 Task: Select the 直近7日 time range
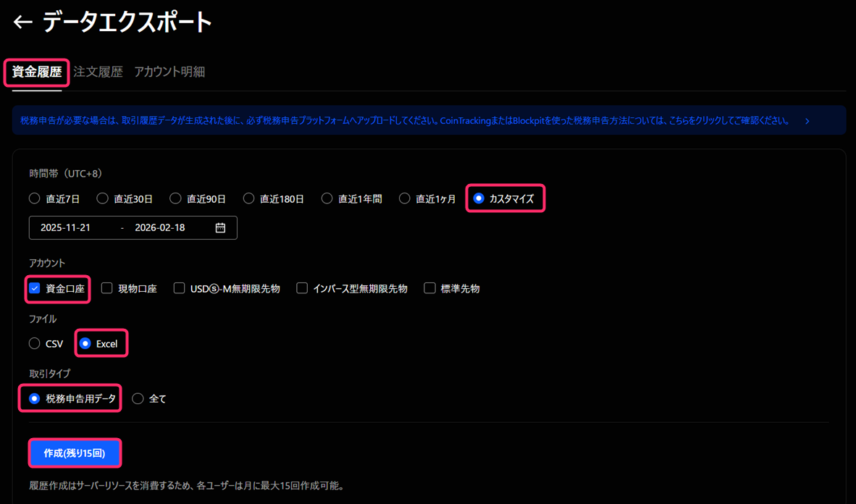(35, 198)
